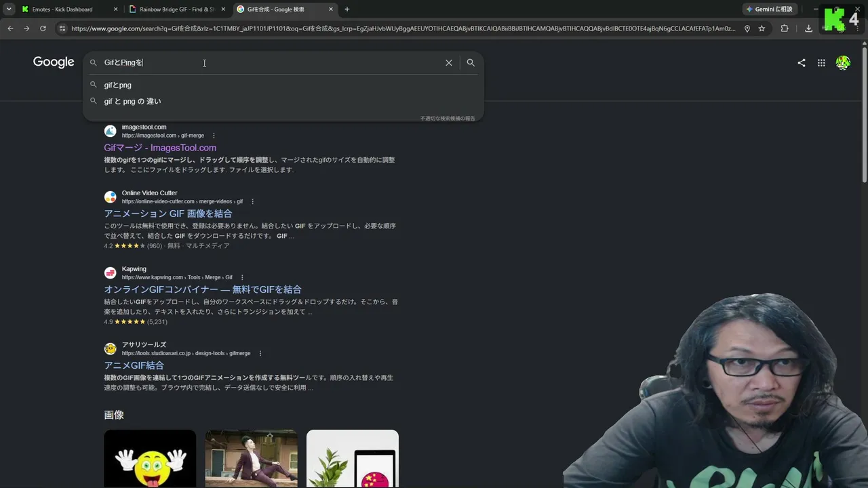This screenshot has height=488, width=868.
Task: Open the Gifマージ - ImagesTool.com result
Action: pos(160,148)
